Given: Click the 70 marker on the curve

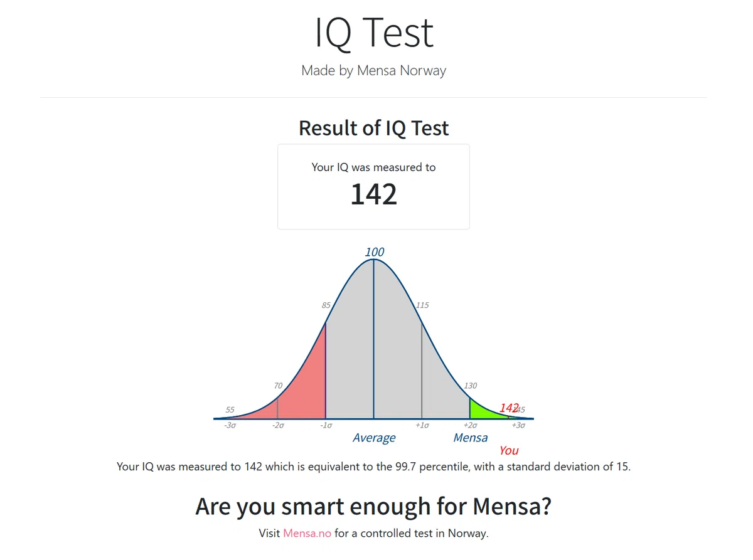Looking at the screenshot, I should click(278, 386).
